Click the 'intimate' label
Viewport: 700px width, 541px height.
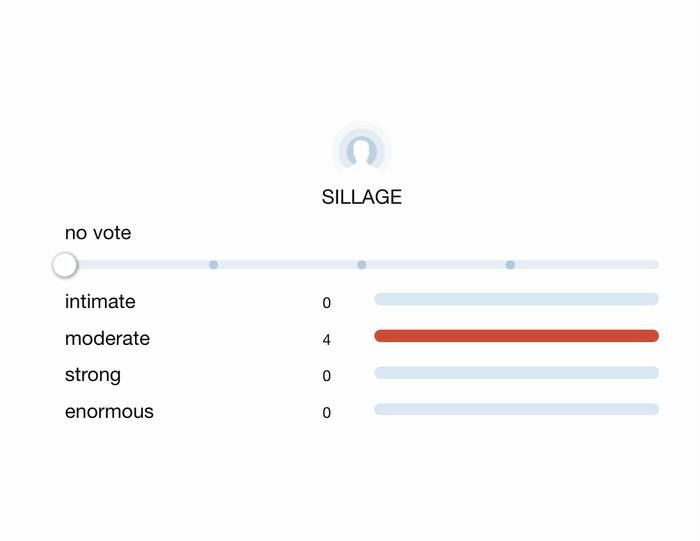click(100, 302)
